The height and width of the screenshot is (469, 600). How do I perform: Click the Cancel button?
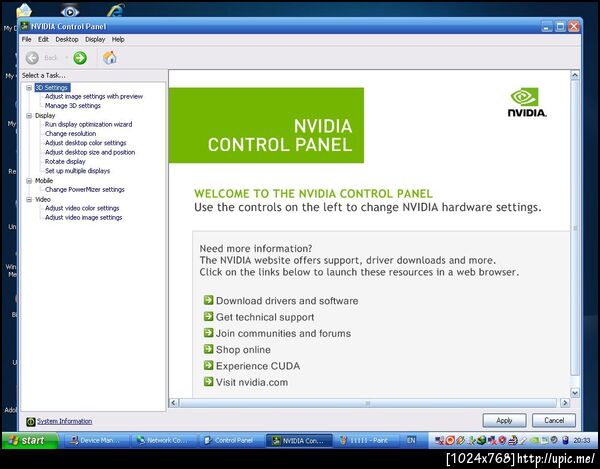[554, 420]
